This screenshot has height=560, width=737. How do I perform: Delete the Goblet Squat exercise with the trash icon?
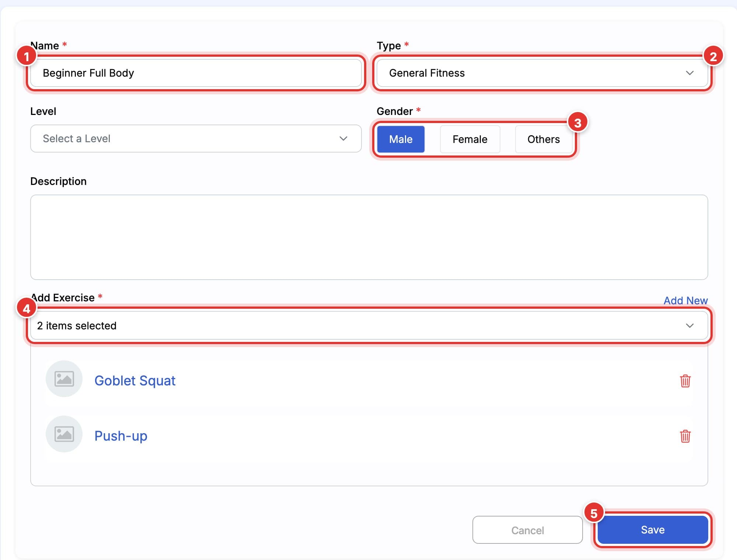tap(685, 381)
